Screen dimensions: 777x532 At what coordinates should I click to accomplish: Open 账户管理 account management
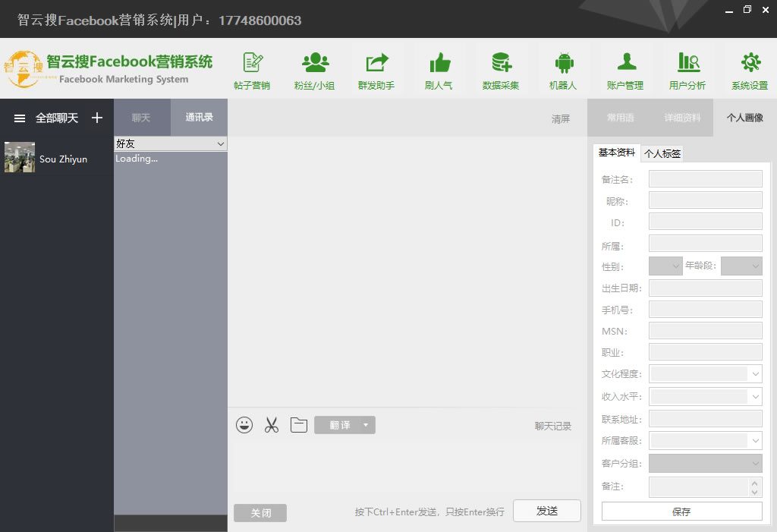(625, 71)
